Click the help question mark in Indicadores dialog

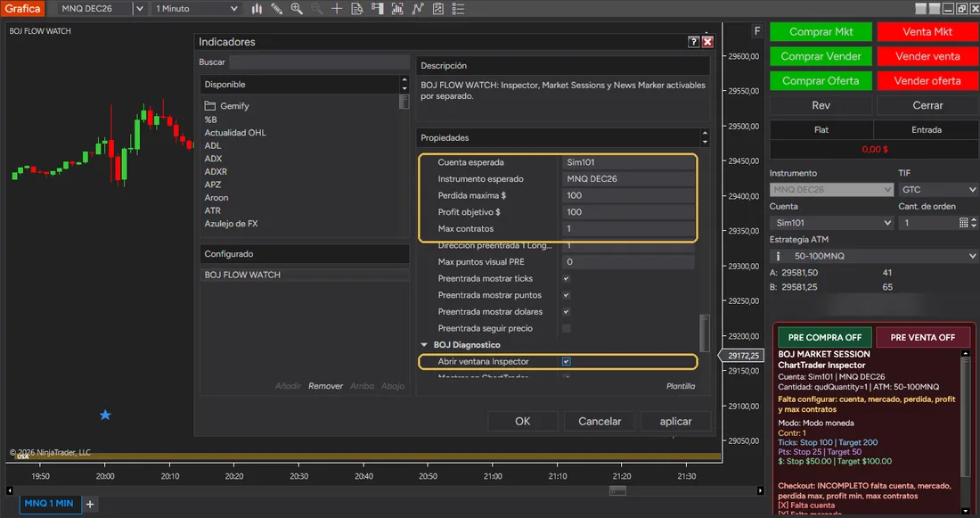click(693, 42)
